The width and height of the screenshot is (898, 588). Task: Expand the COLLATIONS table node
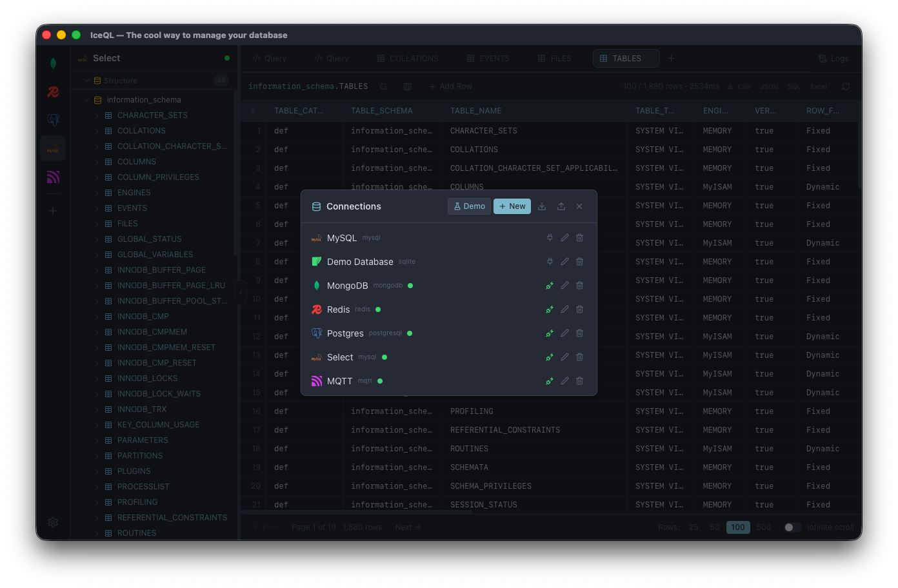[x=97, y=131]
